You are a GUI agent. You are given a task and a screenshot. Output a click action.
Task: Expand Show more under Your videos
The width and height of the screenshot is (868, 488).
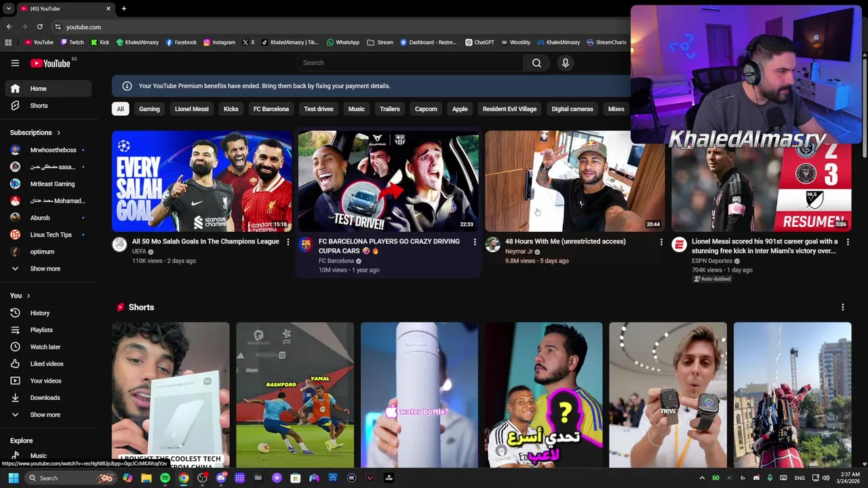click(48, 415)
